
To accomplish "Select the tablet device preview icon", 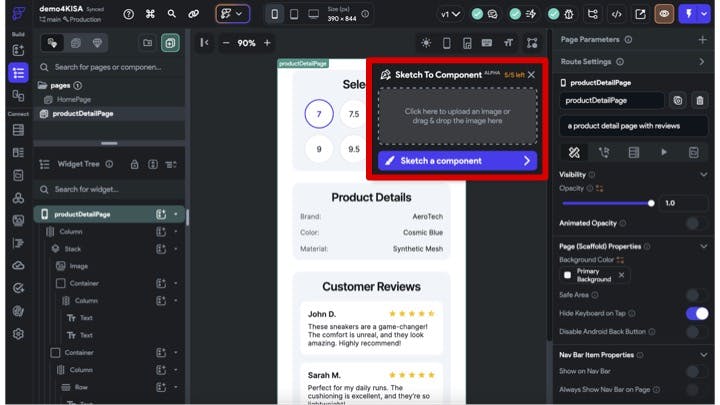I will [x=294, y=14].
